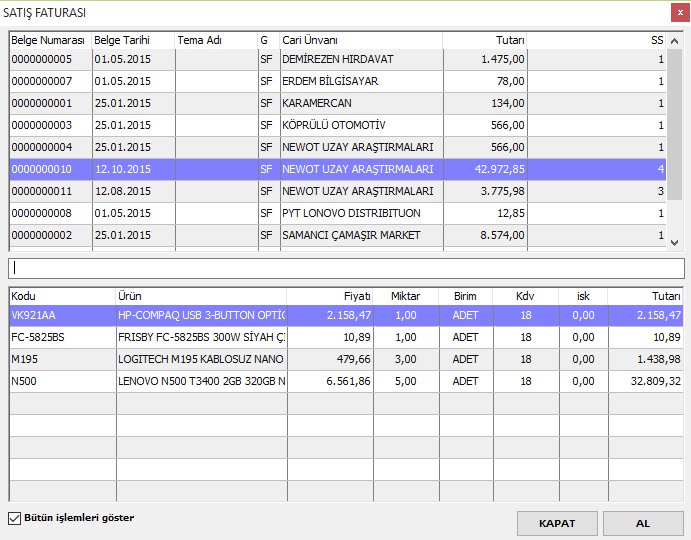Click FRISBY FC-5825BS 300W product name
The width and height of the screenshot is (691, 540).
point(201,338)
